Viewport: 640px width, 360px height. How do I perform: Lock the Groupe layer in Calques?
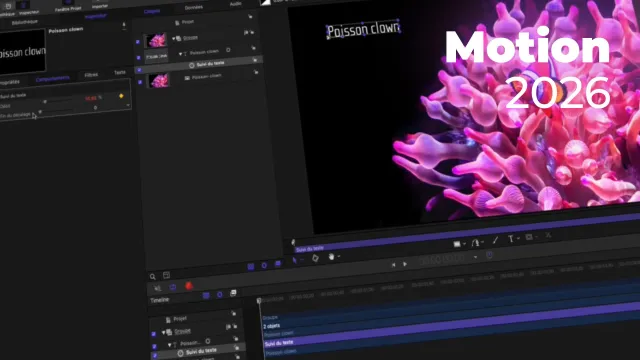pos(252,32)
